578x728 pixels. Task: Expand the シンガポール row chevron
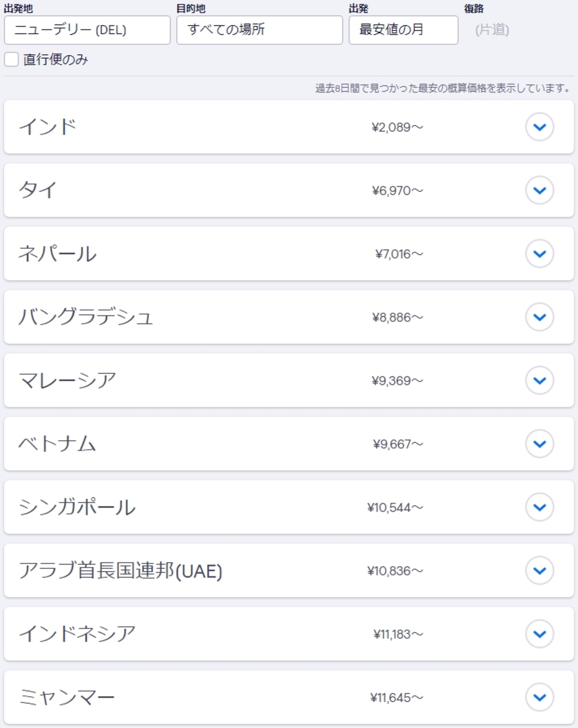[539, 507]
